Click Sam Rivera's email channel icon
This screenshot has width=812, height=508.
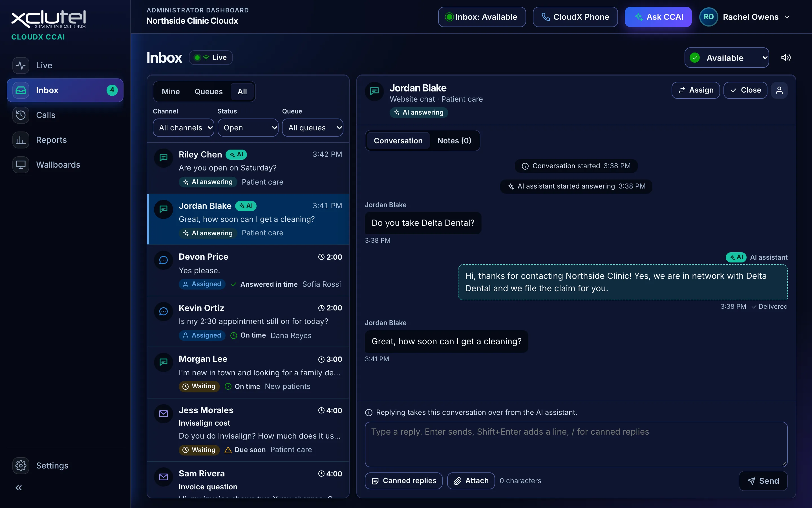[164, 477]
